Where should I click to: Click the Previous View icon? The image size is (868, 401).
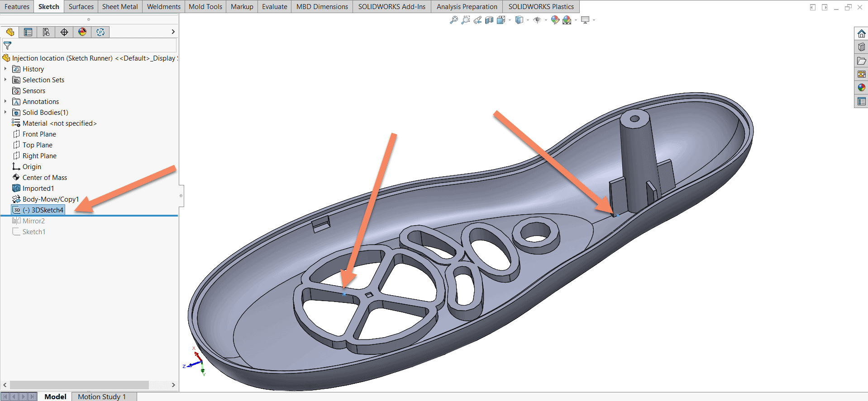477,20
